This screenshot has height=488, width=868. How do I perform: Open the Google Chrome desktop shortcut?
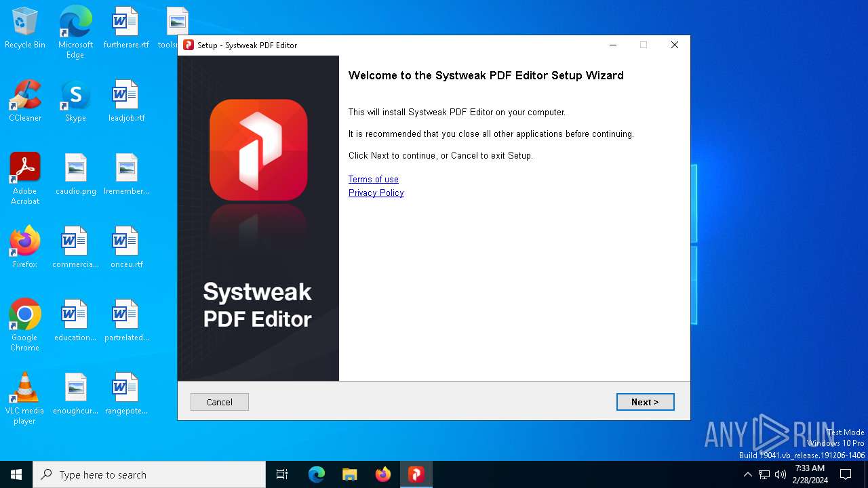pos(25,325)
